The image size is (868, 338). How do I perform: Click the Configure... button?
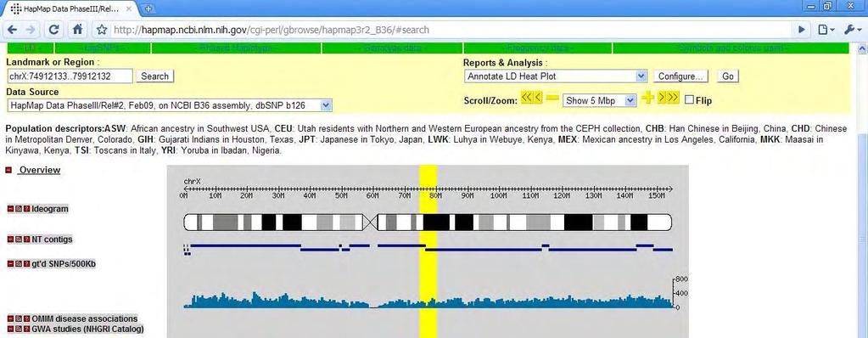(x=681, y=76)
